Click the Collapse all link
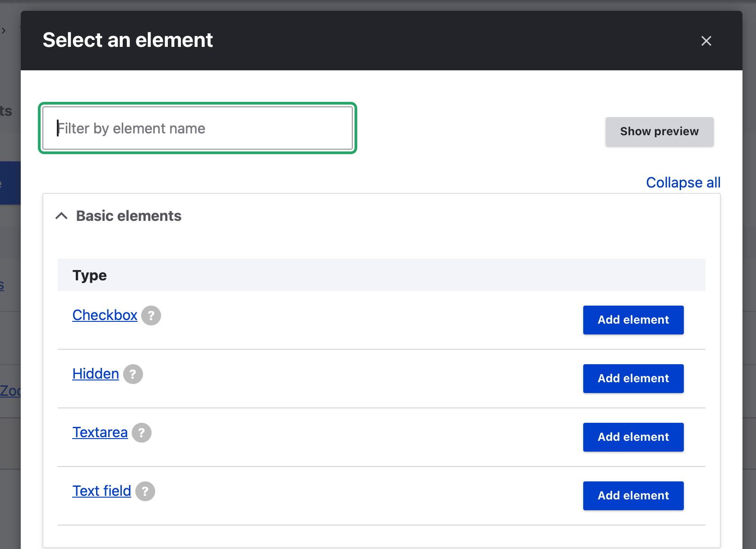Viewport: 756px width, 549px height. [683, 183]
